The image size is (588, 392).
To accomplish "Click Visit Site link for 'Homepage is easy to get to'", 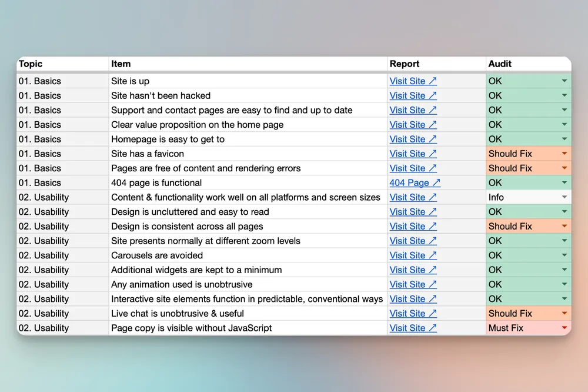I will pyautogui.click(x=413, y=139).
